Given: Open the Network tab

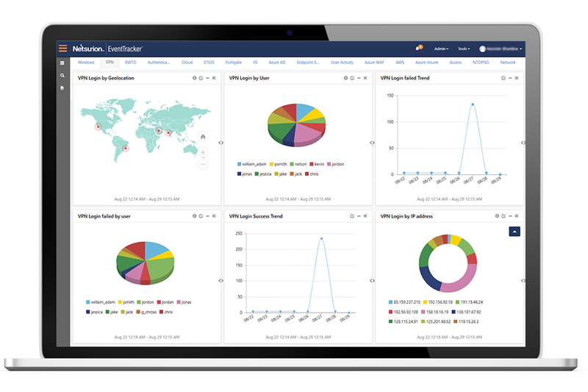Looking at the screenshot, I should 508,63.
